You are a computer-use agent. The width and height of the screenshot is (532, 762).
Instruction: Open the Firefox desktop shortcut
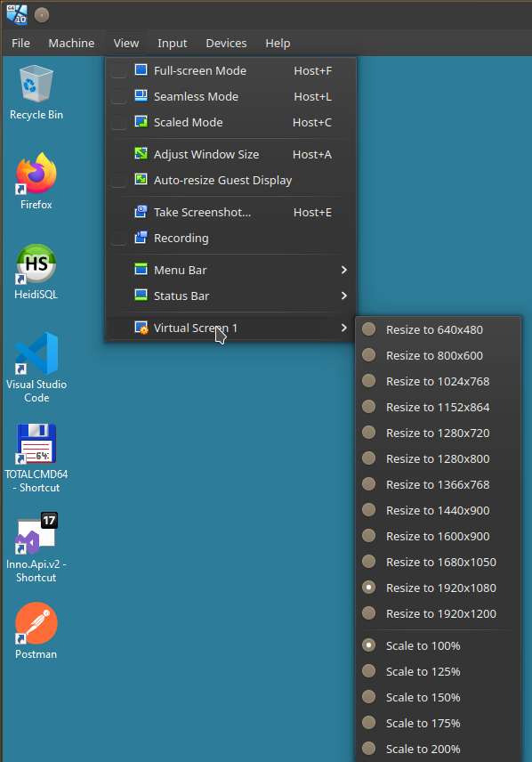click(36, 181)
